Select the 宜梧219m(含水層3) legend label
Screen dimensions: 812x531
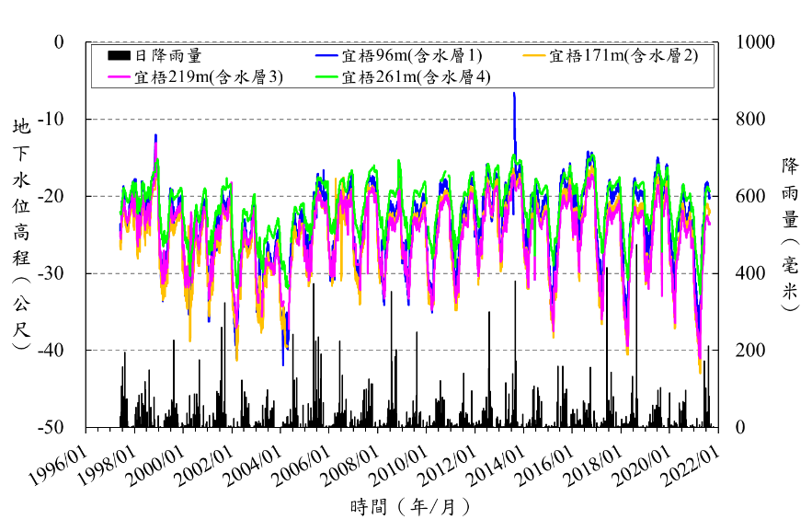(209, 77)
